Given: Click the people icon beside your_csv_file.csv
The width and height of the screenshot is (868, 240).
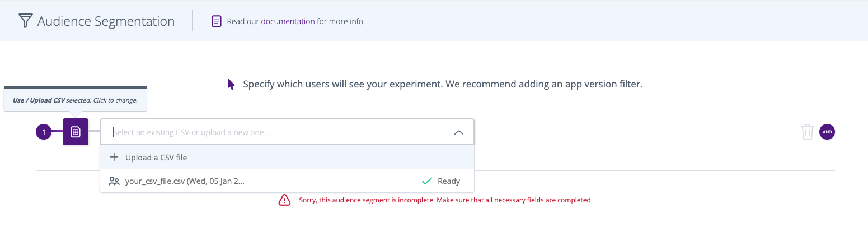Looking at the screenshot, I should pyautogui.click(x=114, y=181).
